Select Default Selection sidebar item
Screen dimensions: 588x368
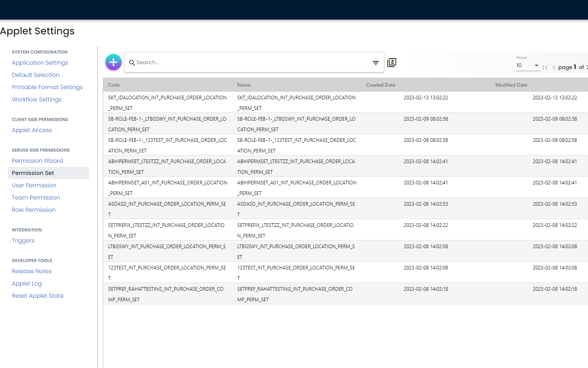pos(36,75)
